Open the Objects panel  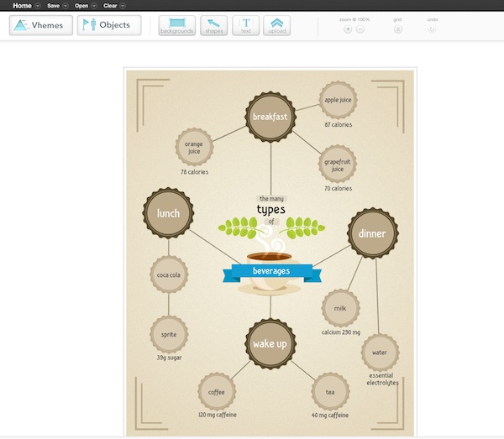point(109,25)
